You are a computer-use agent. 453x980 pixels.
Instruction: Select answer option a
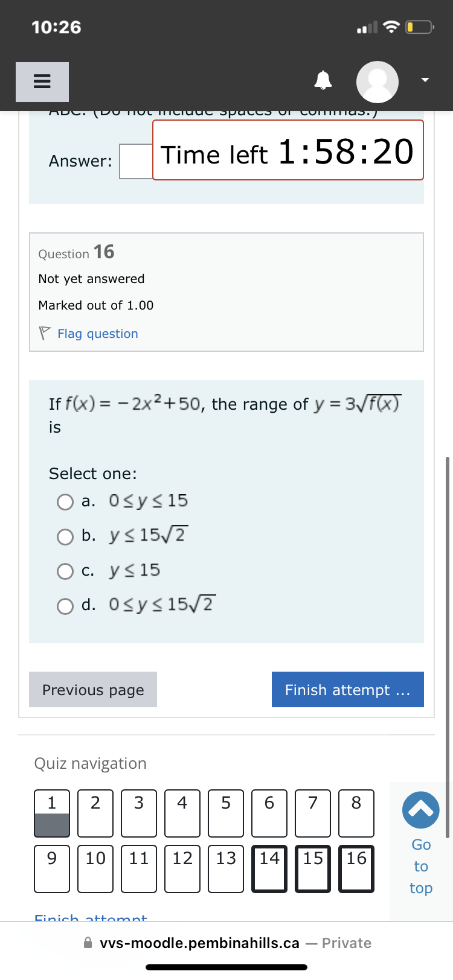pos(65,501)
